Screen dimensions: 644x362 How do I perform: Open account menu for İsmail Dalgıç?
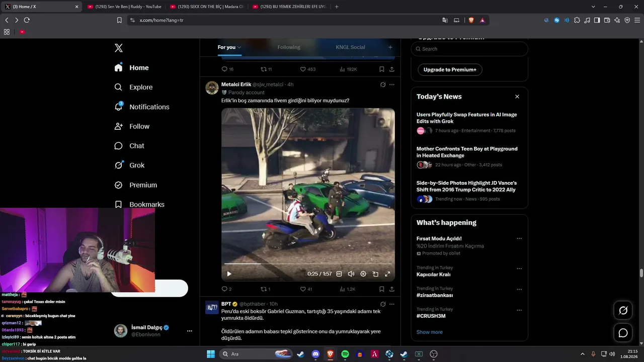point(190,331)
